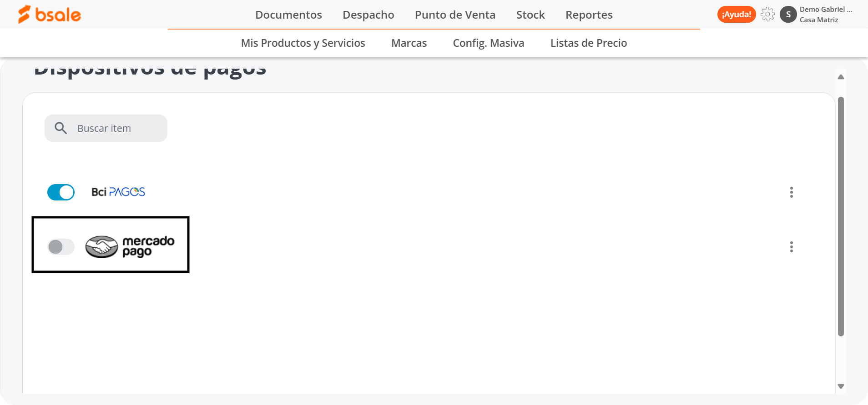Disable the Bci Pagos toggle
The image size is (868, 405).
(x=61, y=192)
